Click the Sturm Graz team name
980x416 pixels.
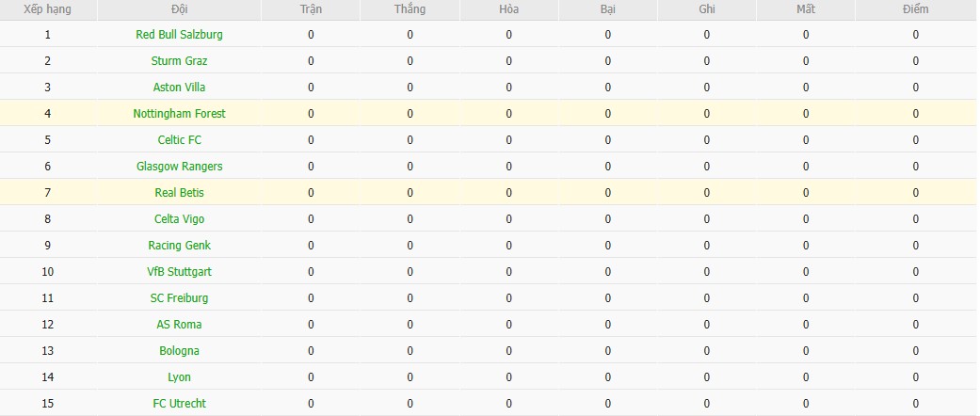click(179, 61)
